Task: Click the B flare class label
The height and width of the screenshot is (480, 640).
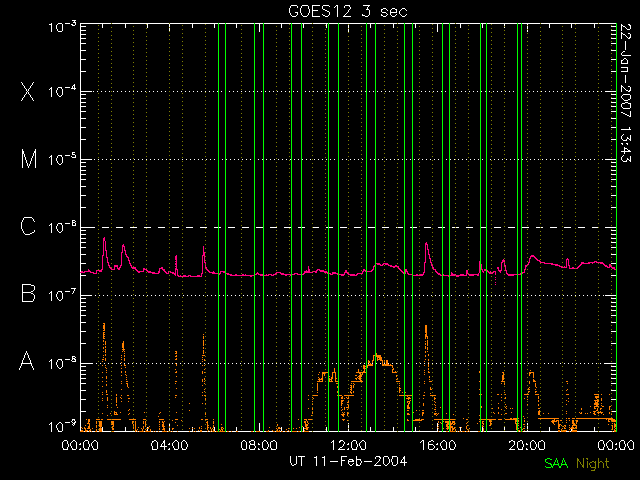Action: click(28, 293)
